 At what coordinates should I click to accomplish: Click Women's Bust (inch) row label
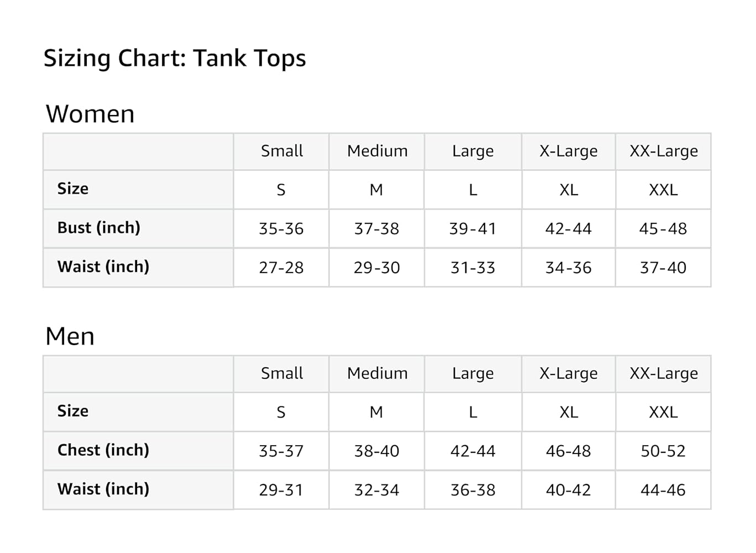tap(99, 228)
